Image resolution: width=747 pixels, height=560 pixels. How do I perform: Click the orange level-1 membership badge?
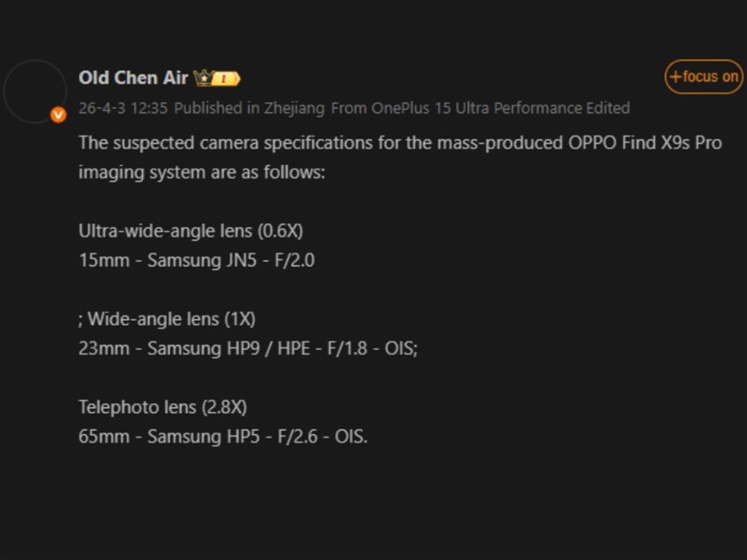pos(228,77)
